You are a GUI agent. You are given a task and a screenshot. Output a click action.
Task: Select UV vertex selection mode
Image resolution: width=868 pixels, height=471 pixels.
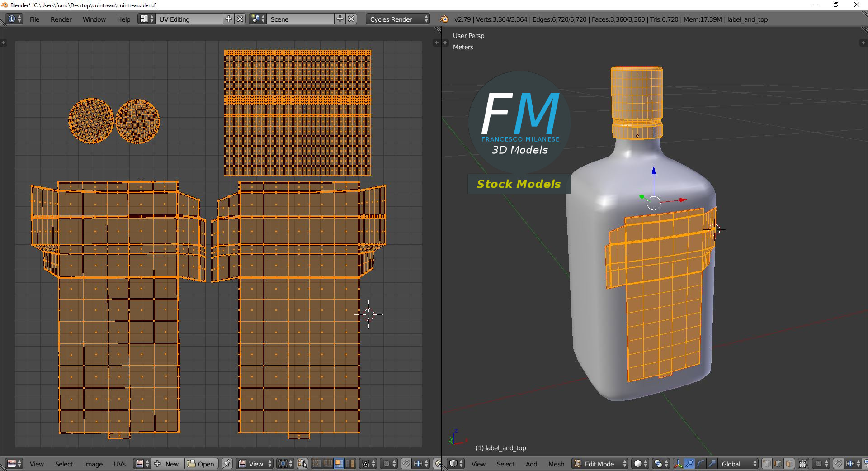(x=316, y=464)
